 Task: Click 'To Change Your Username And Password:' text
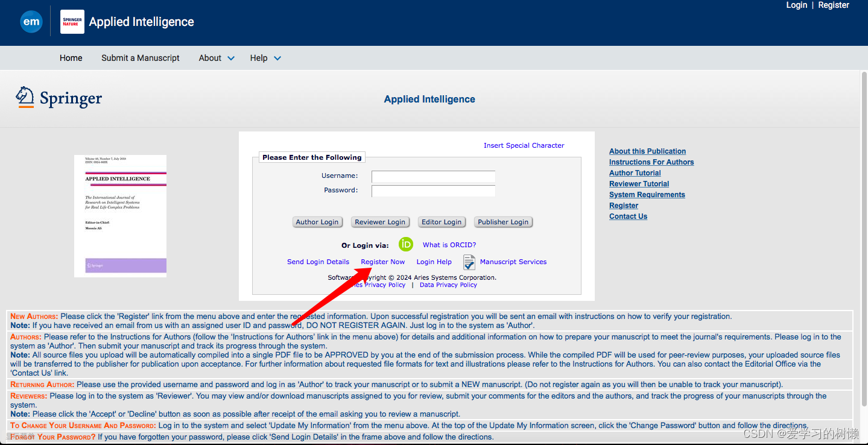pos(83,426)
